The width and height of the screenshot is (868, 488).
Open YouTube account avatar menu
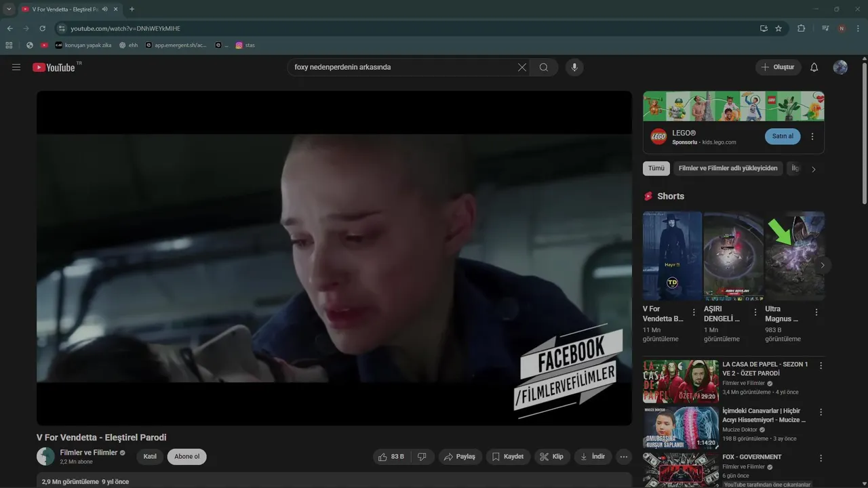[840, 67]
